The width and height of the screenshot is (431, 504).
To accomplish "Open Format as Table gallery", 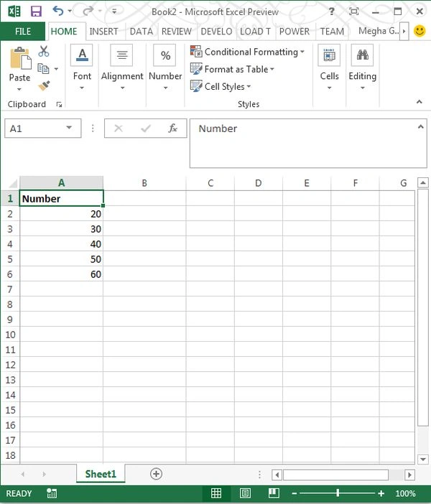I will [232, 69].
